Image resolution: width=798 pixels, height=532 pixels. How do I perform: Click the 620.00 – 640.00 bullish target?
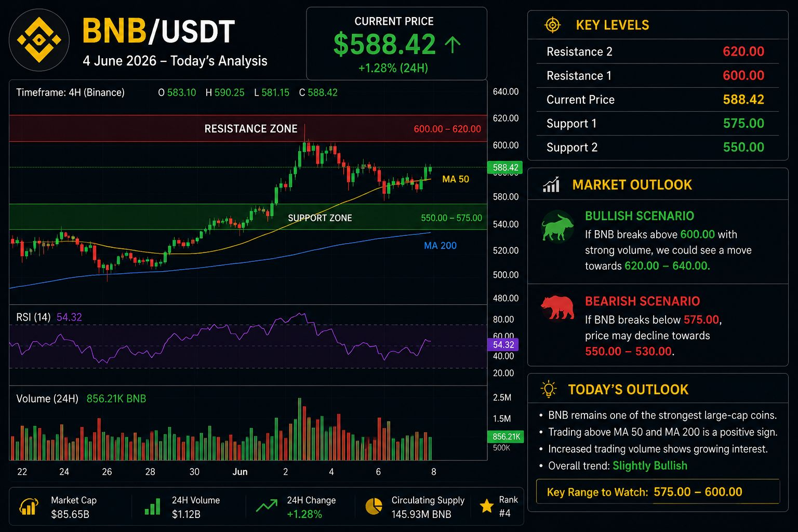[x=666, y=266]
